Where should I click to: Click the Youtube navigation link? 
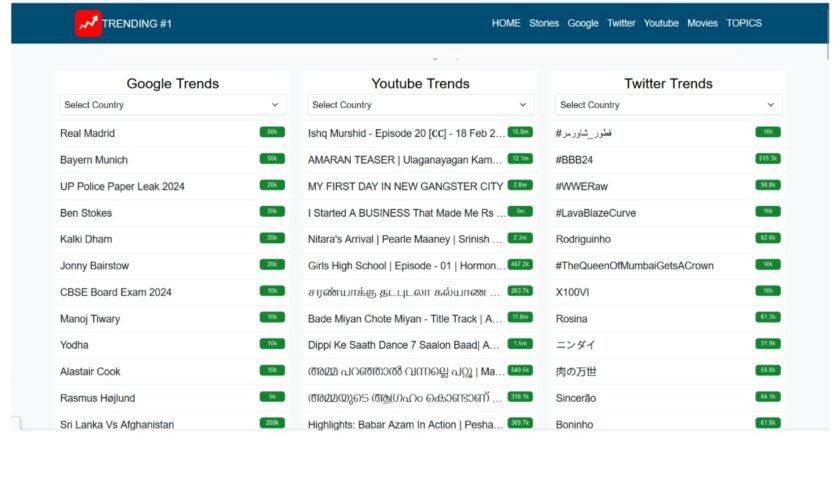(661, 23)
